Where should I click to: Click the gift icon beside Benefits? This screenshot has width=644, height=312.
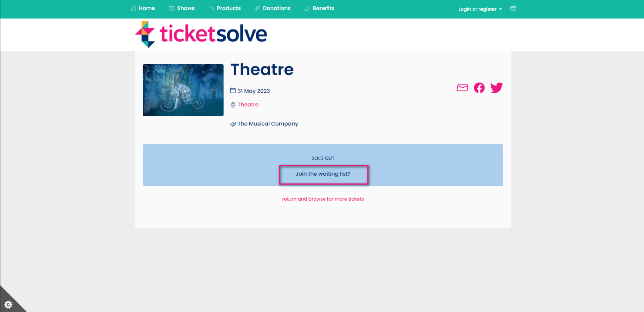coord(307,8)
